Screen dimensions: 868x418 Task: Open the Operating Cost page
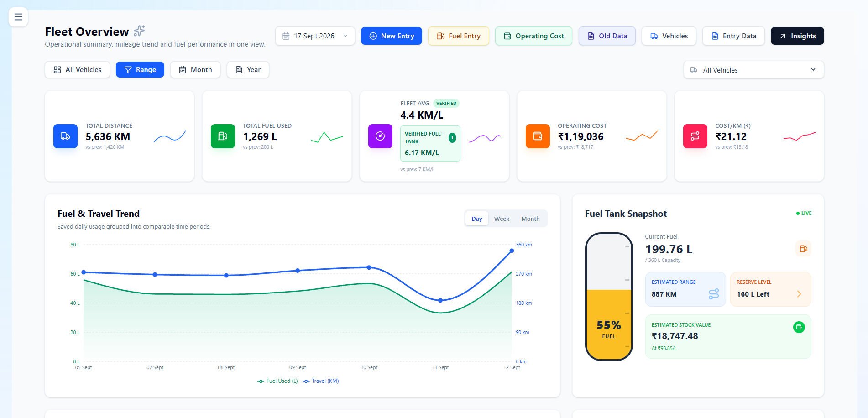click(533, 36)
